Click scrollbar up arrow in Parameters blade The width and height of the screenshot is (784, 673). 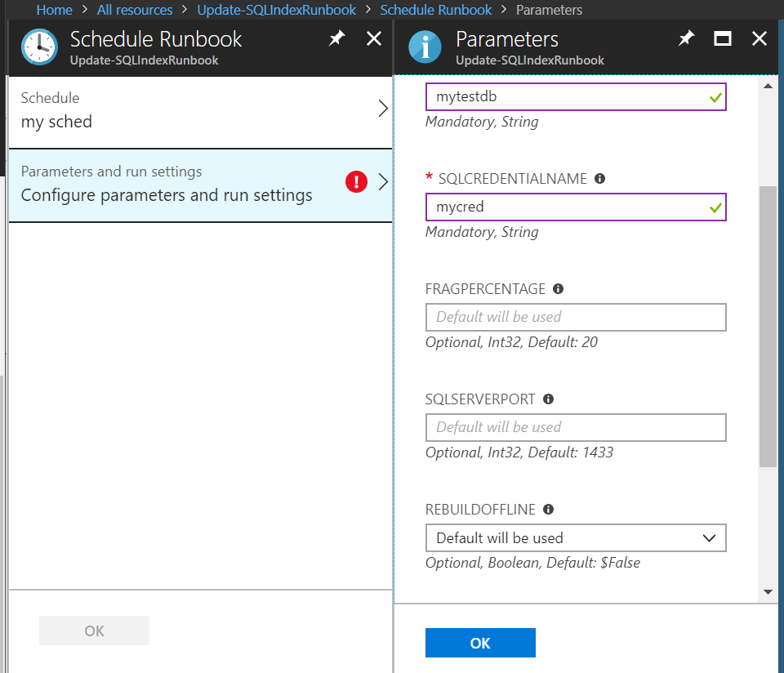[768, 86]
